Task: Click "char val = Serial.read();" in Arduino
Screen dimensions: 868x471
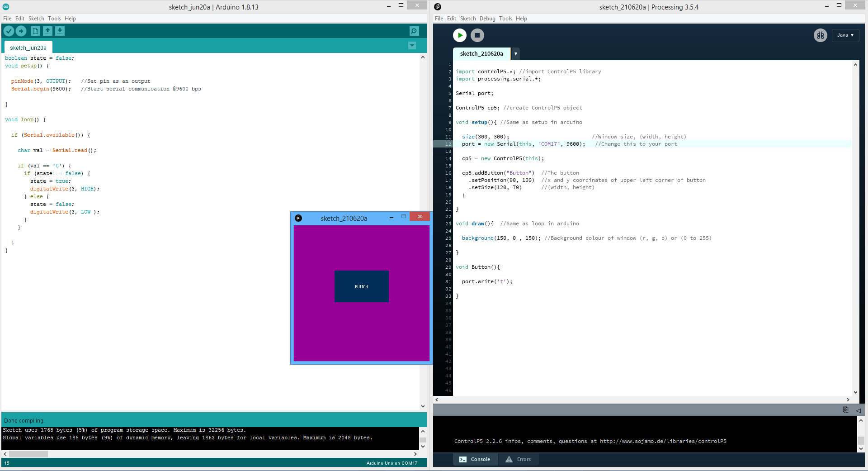Action: 57,150
